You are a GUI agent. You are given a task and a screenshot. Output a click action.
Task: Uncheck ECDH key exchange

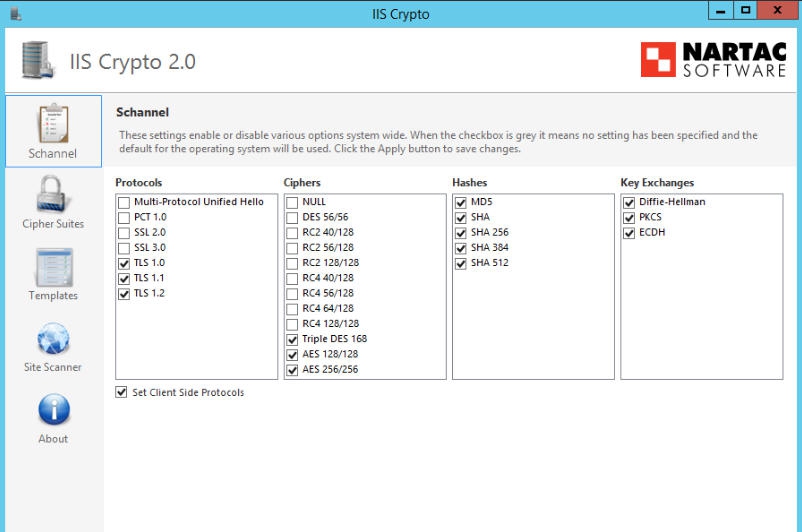(629, 233)
